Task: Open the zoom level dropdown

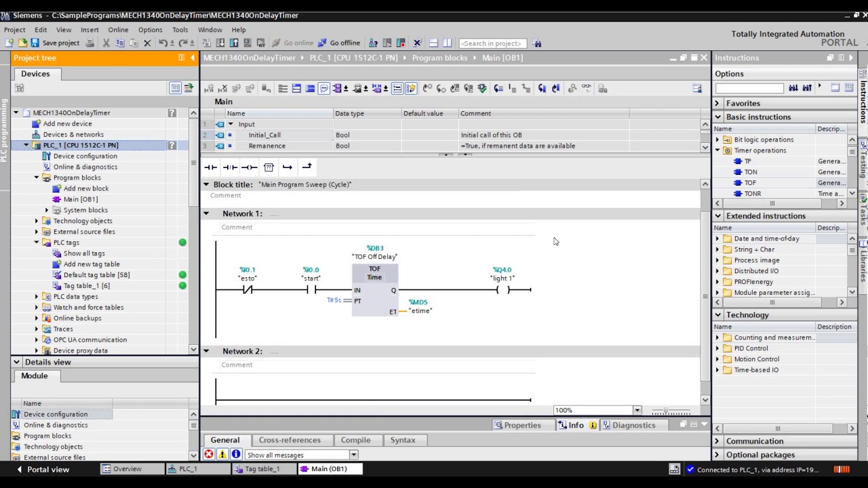Action: [637, 410]
